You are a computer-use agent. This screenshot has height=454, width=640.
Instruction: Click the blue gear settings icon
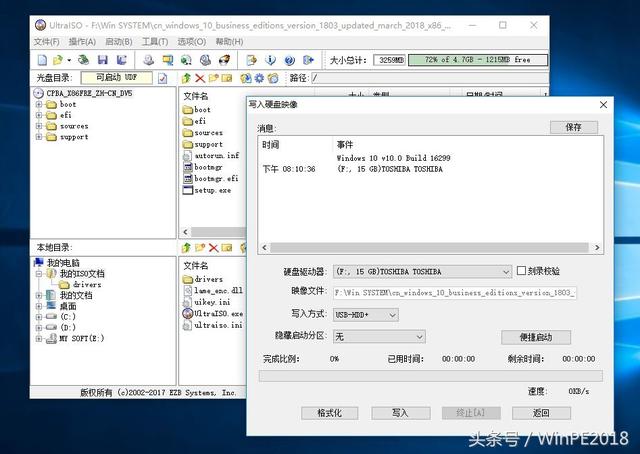tap(259, 78)
